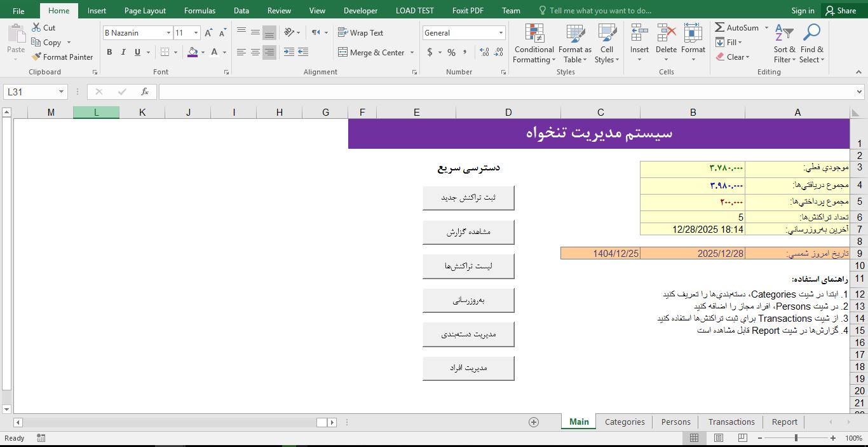Select the Format Painter tool

[62, 57]
